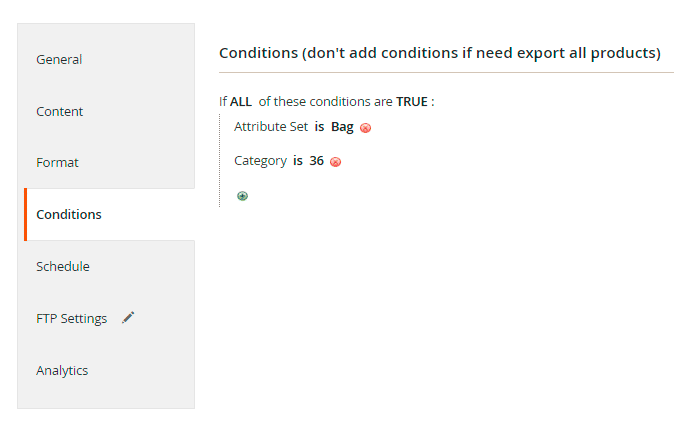
Task: Delete the Category is 36 condition
Action: [x=335, y=162]
